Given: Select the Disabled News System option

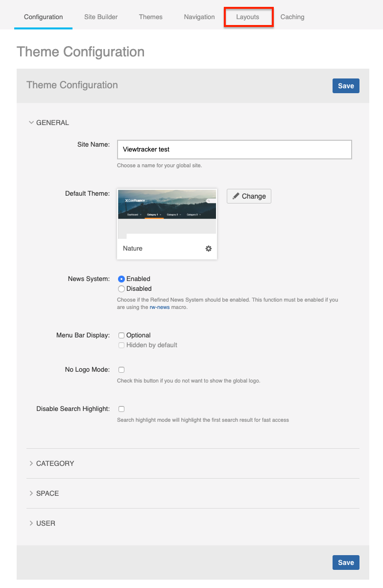Looking at the screenshot, I should [121, 289].
